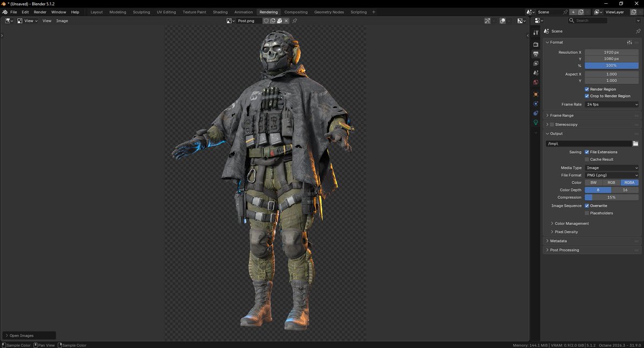Adjust the Compression 15% slider
Viewport: 644px width, 348px height.
point(612,197)
